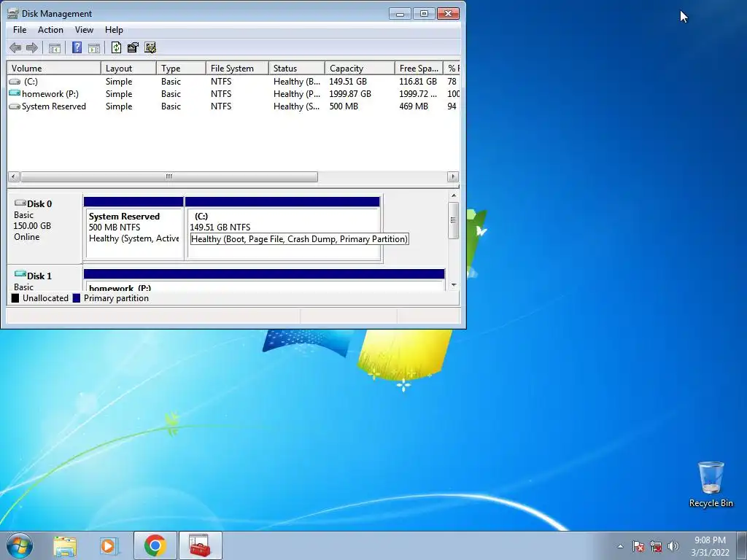Screen dimensions: 747x560
Task: Click "Simple" in the homework (P:) row
Action: (x=119, y=94)
